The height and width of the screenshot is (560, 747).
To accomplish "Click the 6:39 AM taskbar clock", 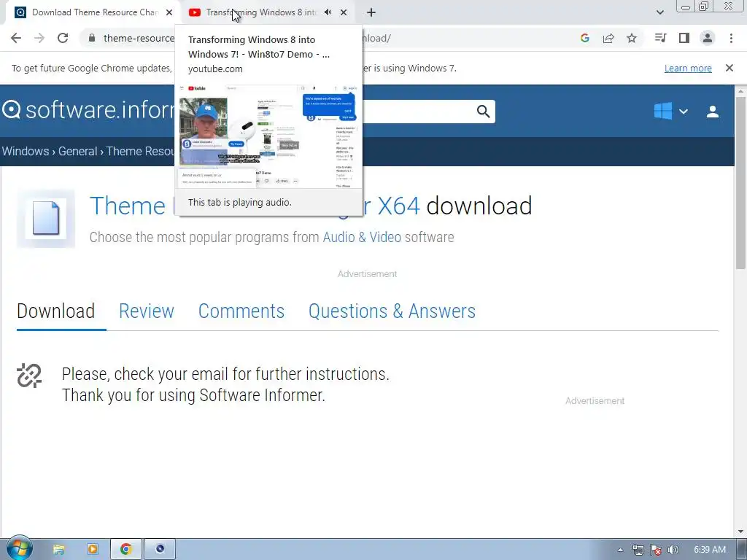I will tap(710, 550).
